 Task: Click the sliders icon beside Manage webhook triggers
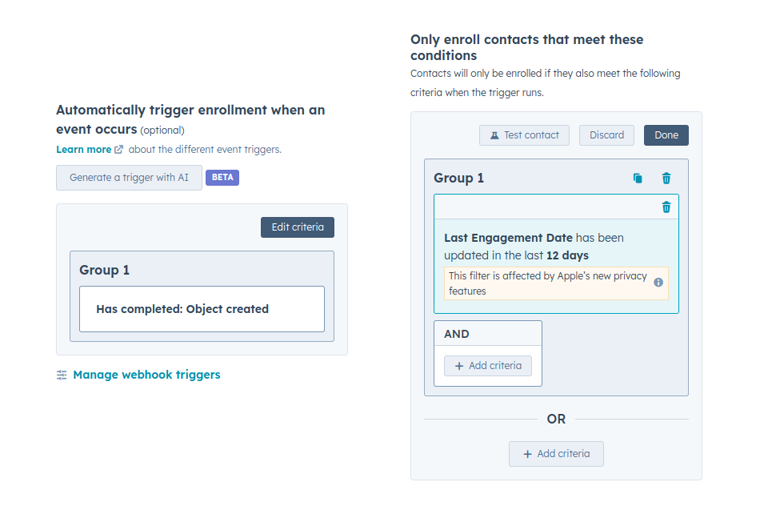(x=62, y=375)
